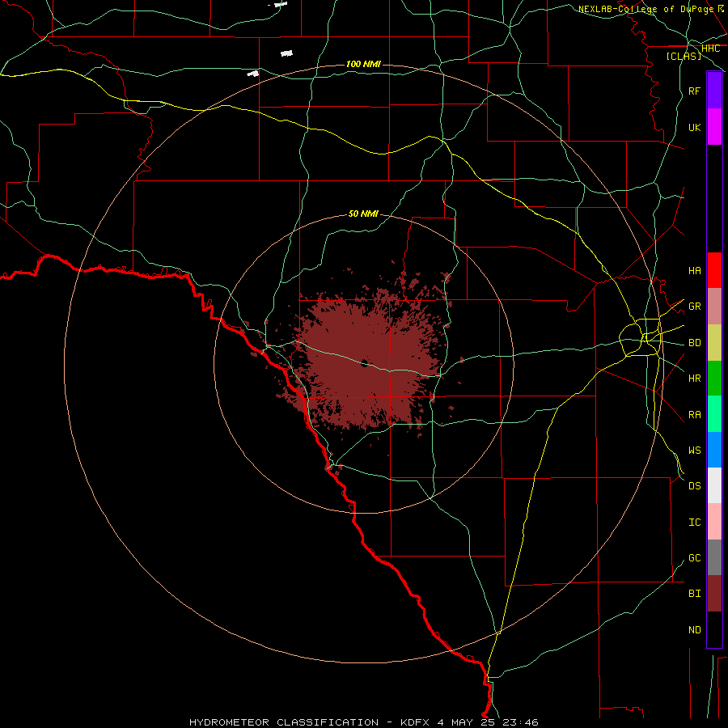Click the HR green legend swatch
This screenshot has height=728, width=728.
pyautogui.click(x=714, y=379)
